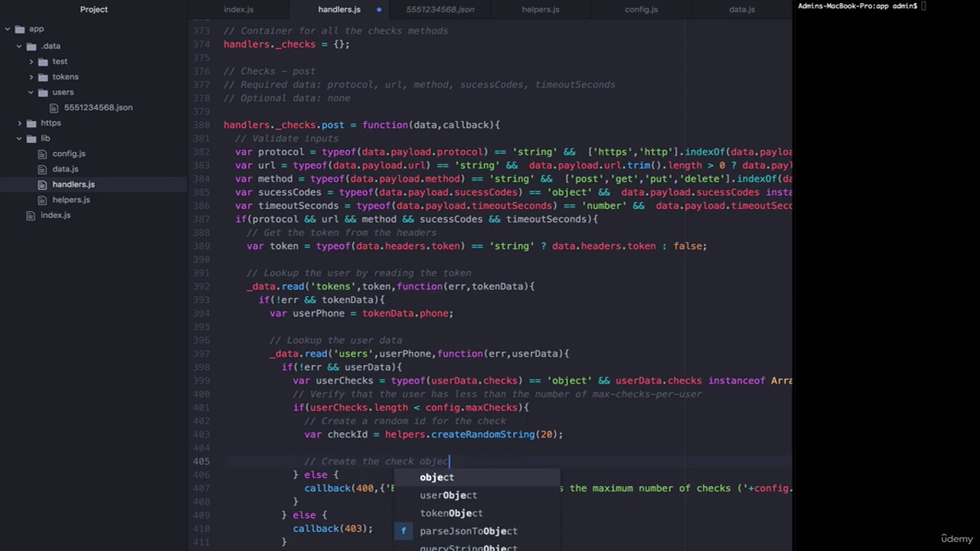Choose 'tokenObject' autocomplete suggestion
The image size is (980, 551).
[x=477, y=514]
